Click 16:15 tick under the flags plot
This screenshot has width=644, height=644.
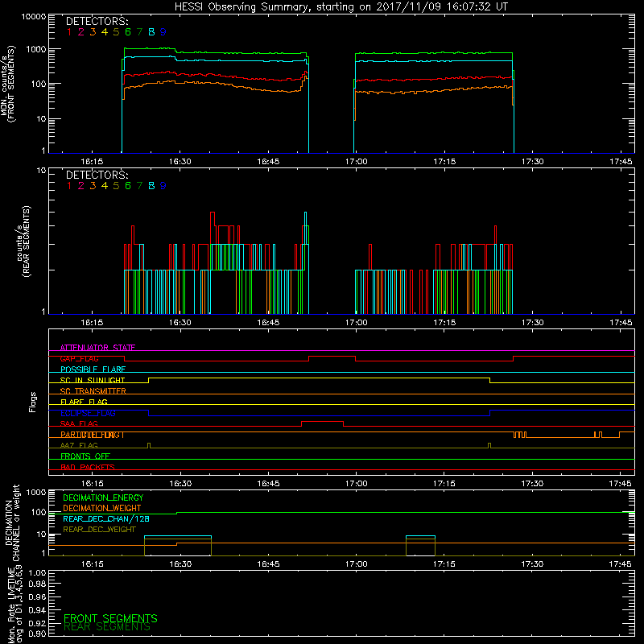click(92, 484)
